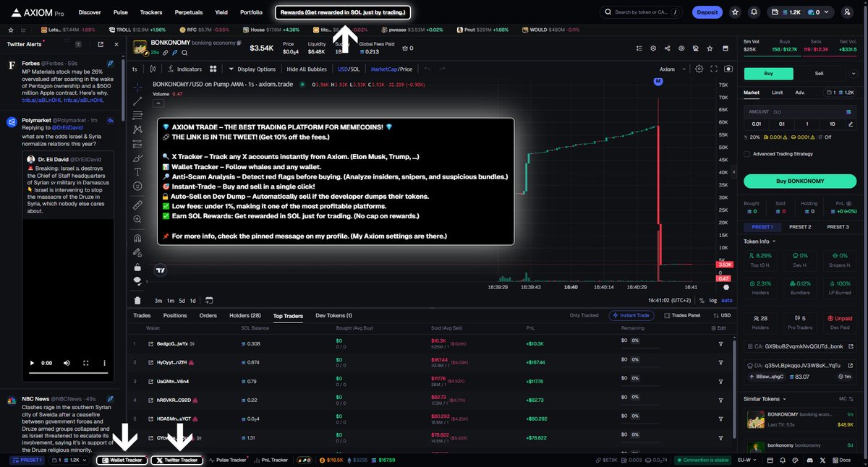Viewport: 868px width, 467px height.
Task: Select the zoom-in tool on chart
Action: (137, 218)
